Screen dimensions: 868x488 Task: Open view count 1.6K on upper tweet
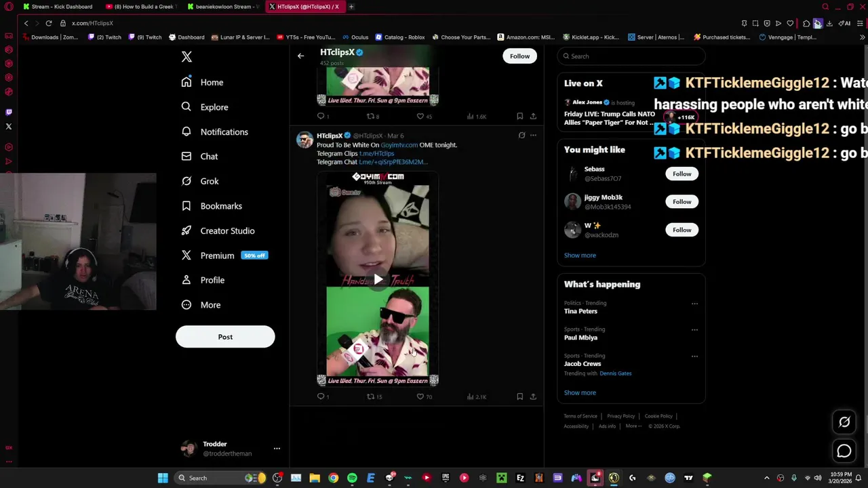tap(477, 116)
